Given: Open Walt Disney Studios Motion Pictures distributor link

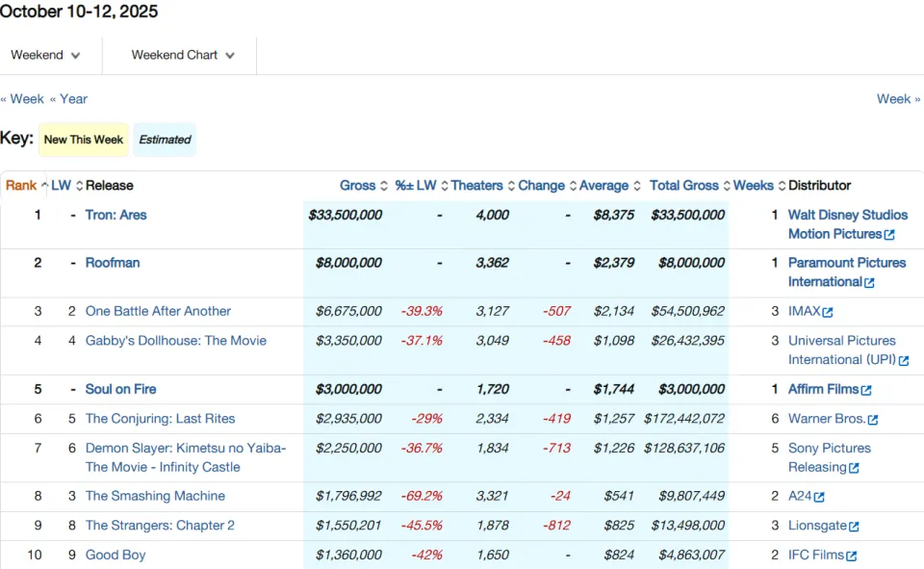Looking at the screenshot, I should pos(847,224).
